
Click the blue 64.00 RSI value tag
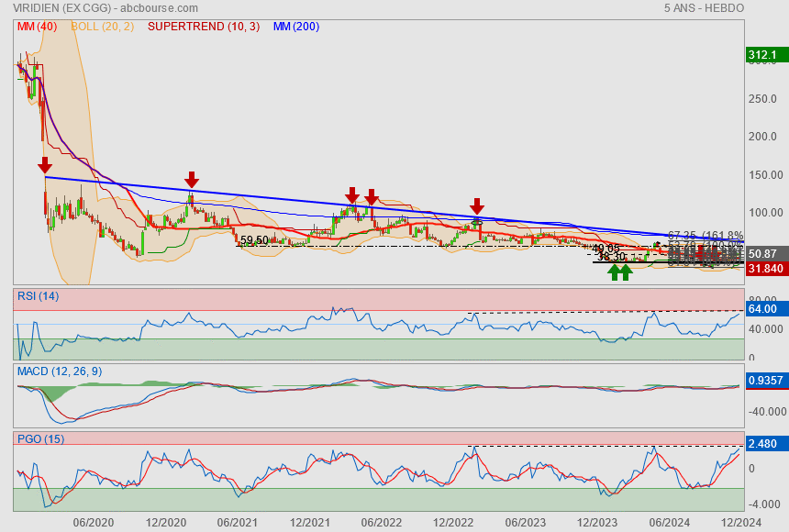tap(763, 309)
